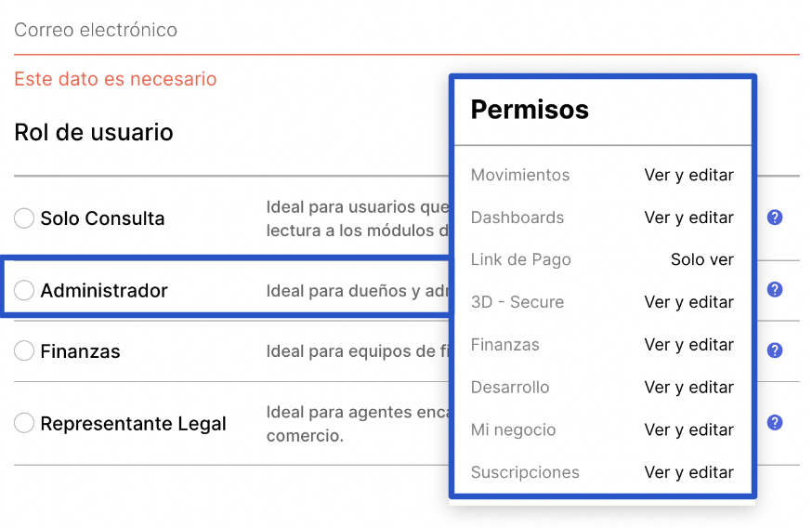Image resolution: width=812 pixels, height=528 pixels.
Task: Click help icon for Administrador role
Action: coord(775,290)
